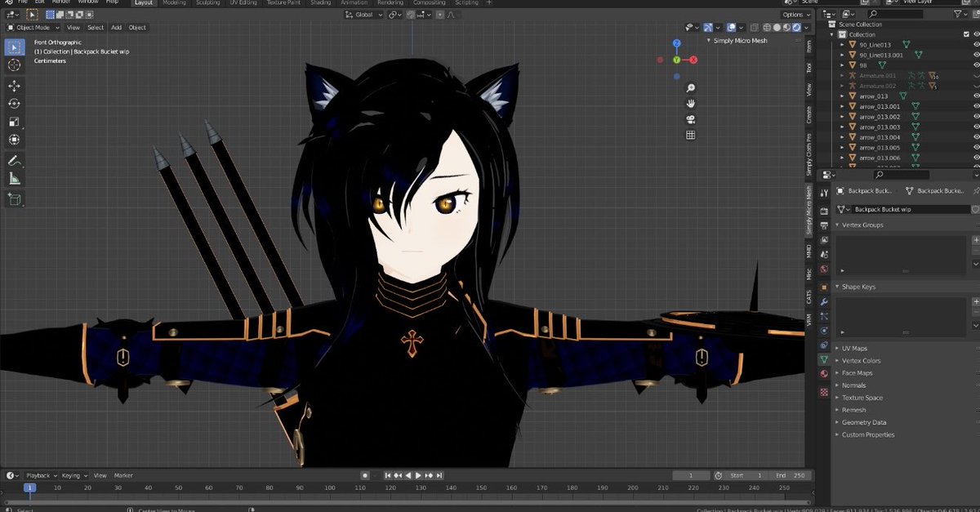Select the Rotate tool
980x512 pixels.
click(x=15, y=104)
